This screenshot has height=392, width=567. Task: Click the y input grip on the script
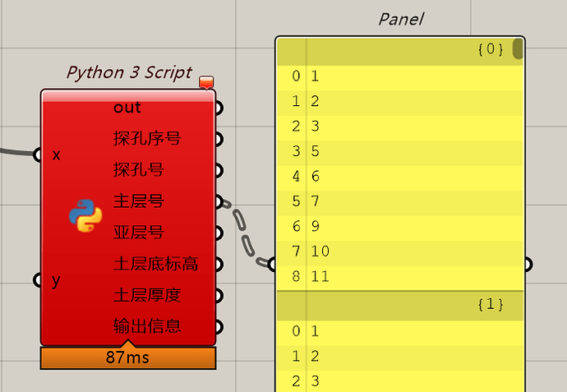(38, 280)
